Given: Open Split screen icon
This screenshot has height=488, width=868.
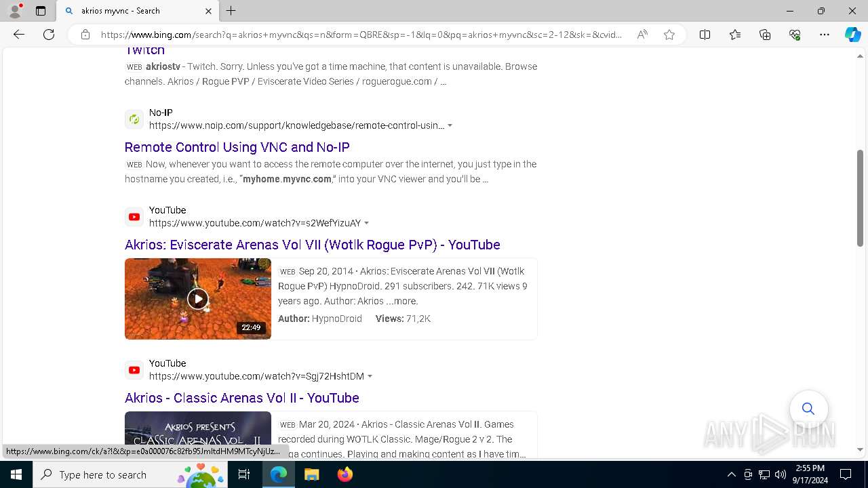Looking at the screenshot, I should click(x=705, y=35).
